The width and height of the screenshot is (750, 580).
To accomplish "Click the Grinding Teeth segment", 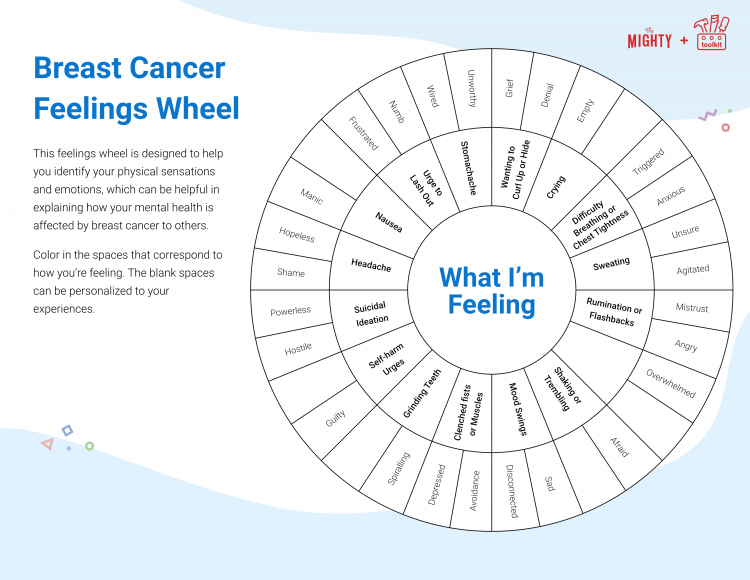I will click(x=421, y=394).
